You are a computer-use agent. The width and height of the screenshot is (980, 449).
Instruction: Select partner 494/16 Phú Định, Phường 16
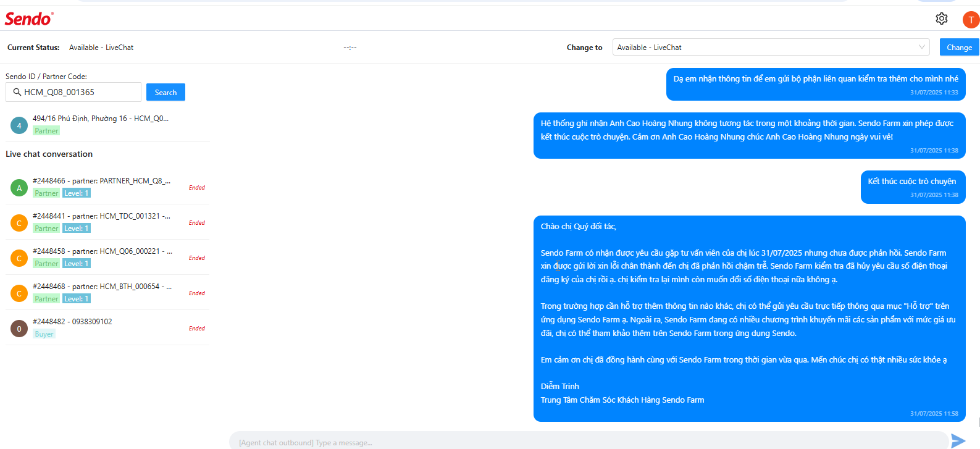tap(107, 125)
